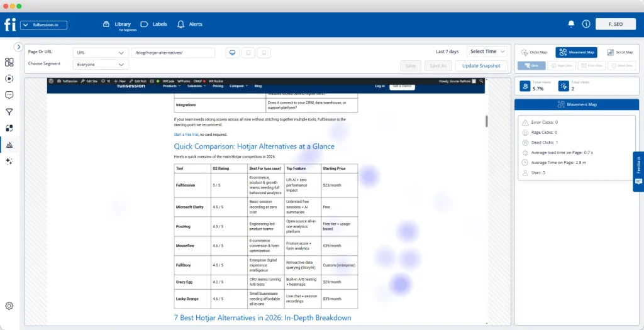Click the Pricing link in previewed site nav
Viewport: 644px width, 330px height.
coord(218,86)
